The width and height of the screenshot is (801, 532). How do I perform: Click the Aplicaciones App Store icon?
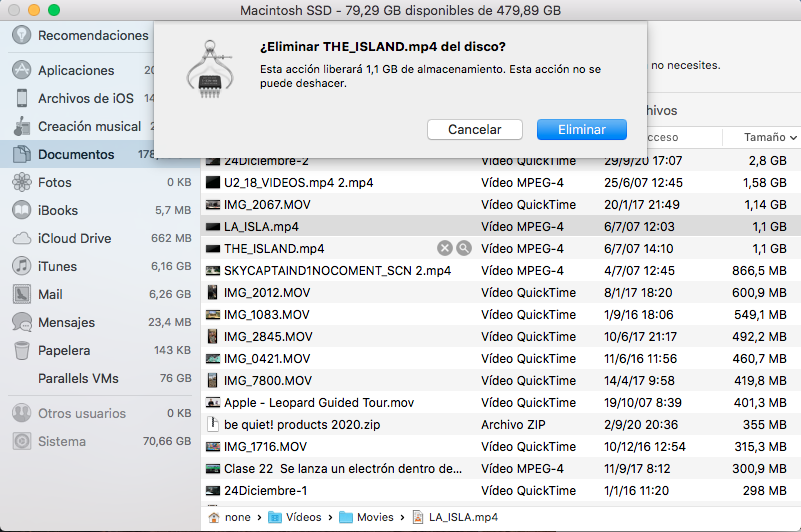click(x=21, y=70)
